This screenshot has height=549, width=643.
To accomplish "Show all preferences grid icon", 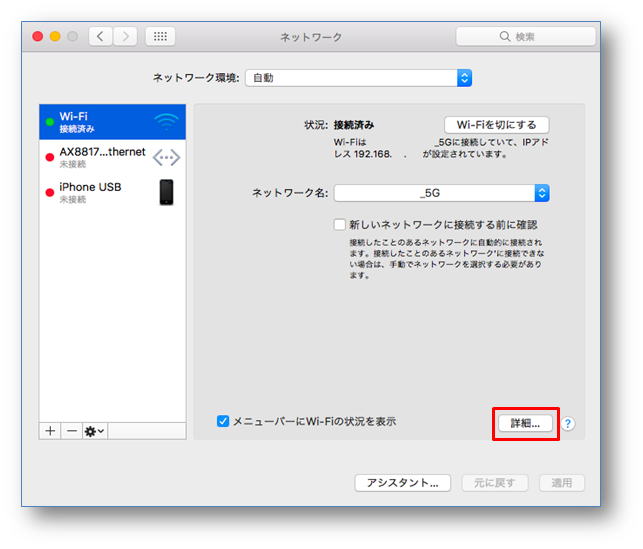I will [x=160, y=36].
